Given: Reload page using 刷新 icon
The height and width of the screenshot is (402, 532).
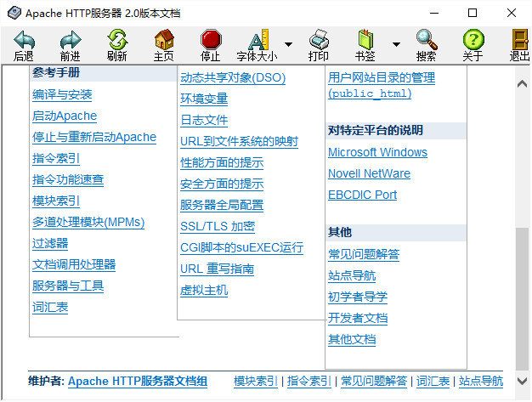Looking at the screenshot, I should tap(117, 46).
